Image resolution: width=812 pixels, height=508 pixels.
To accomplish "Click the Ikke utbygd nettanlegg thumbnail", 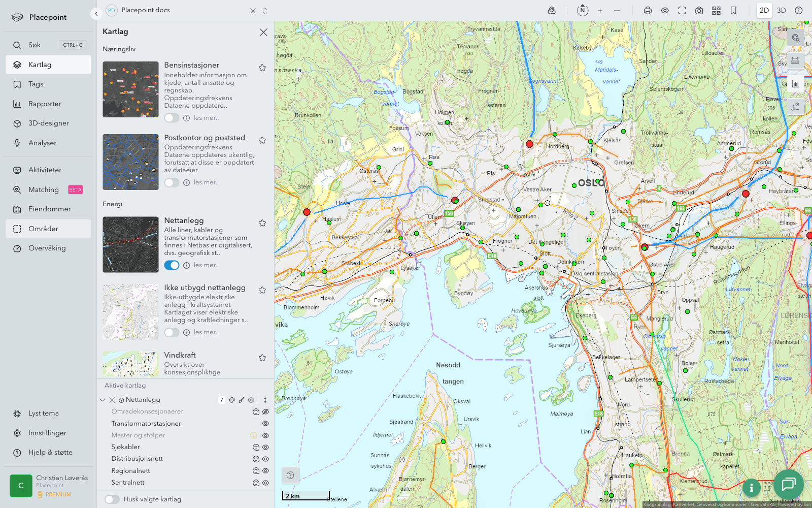I will click(x=130, y=312).
